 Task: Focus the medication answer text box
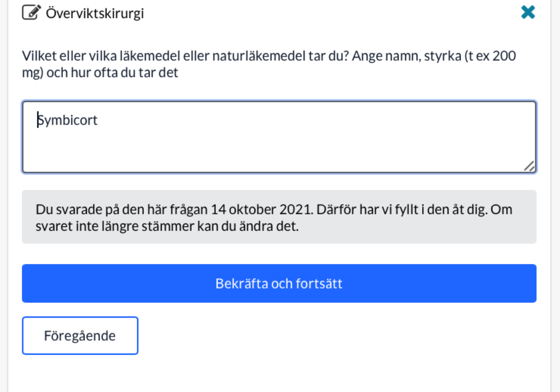click(x=279, y=137)
